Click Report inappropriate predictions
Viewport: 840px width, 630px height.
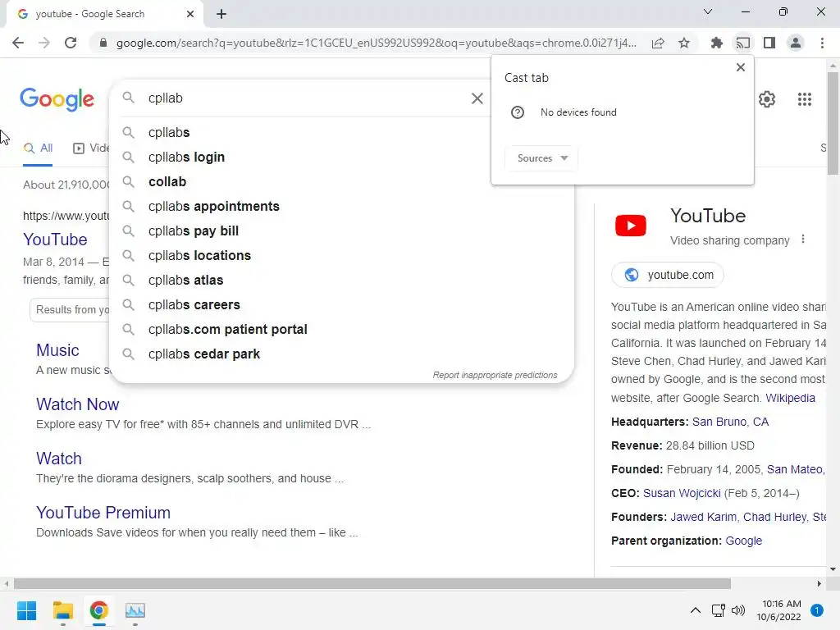pos(495,375)
